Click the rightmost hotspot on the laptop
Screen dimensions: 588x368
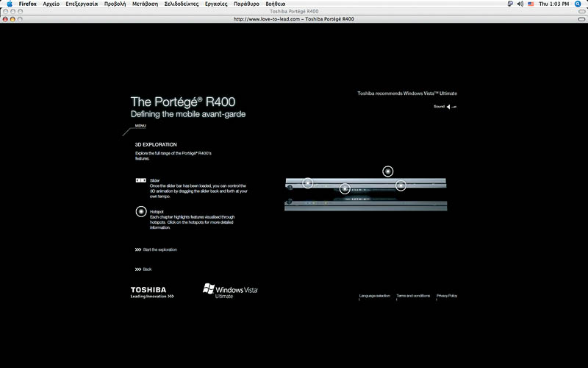(401, 185)
